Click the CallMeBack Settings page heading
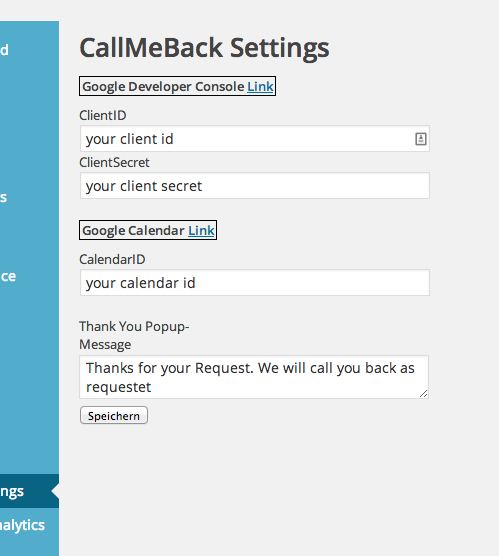This screenshot has width=499, height=556. click(204, 48)
